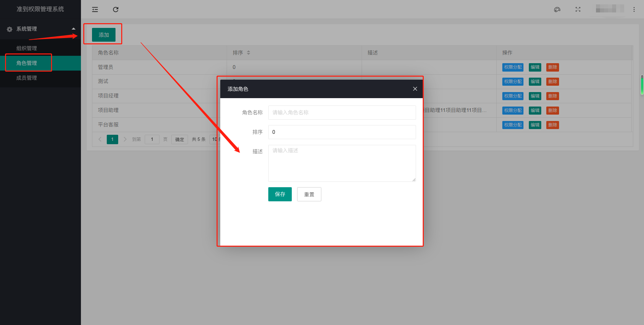Click 删除 for 项目助理 row
The height and width of the screenshot is (325, 644).
pos(553,111)
